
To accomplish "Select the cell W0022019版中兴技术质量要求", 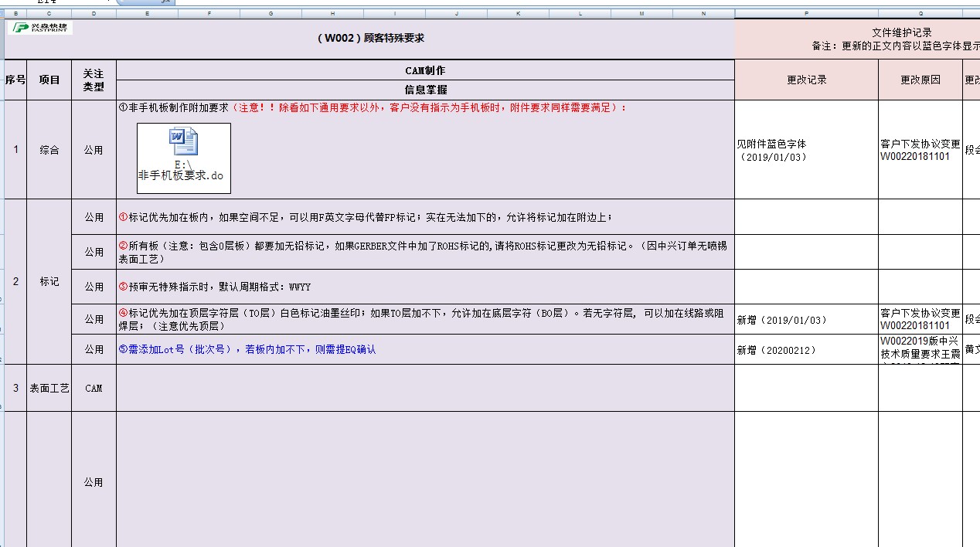I will pos(920,349).
